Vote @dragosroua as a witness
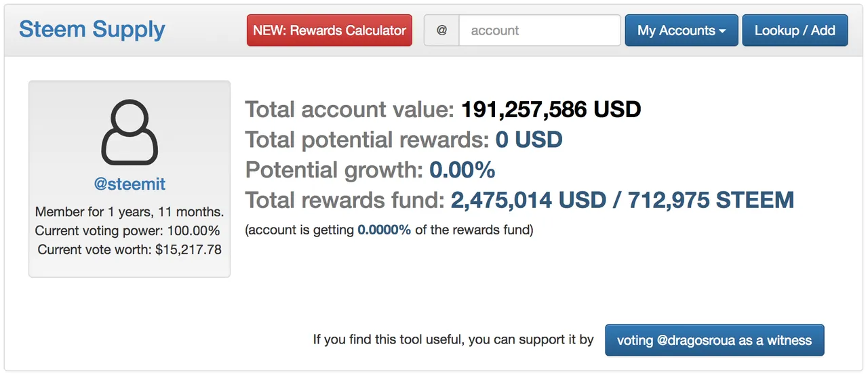This screenshot has width=868, height=376. (x=714, y=340)
